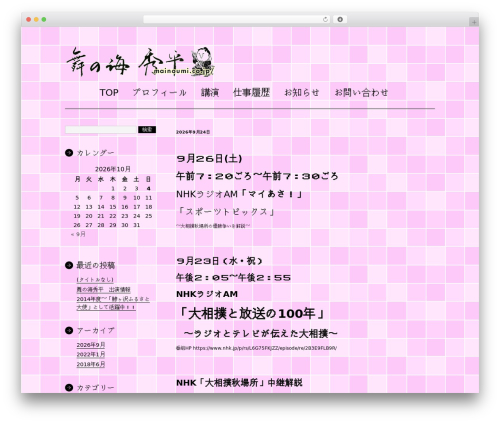The width and height of the screenshot is (500, 423).
Task: Open the プロフィール menu item
Action: pyautogui.click(x=159, y=93)
